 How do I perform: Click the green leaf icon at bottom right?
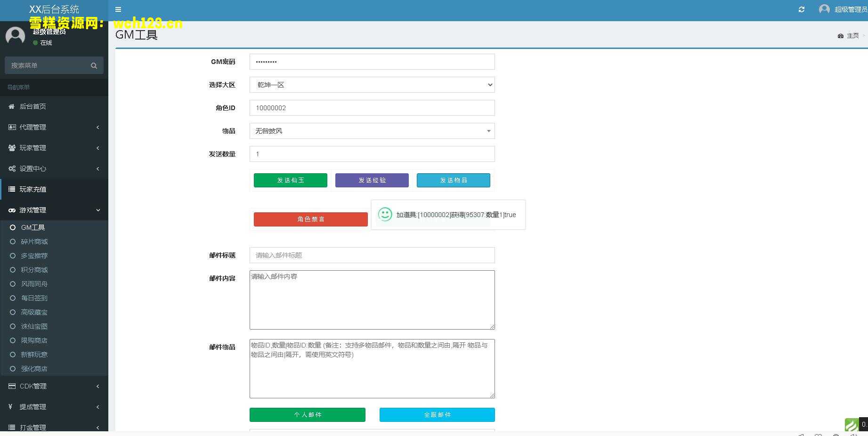852,425
